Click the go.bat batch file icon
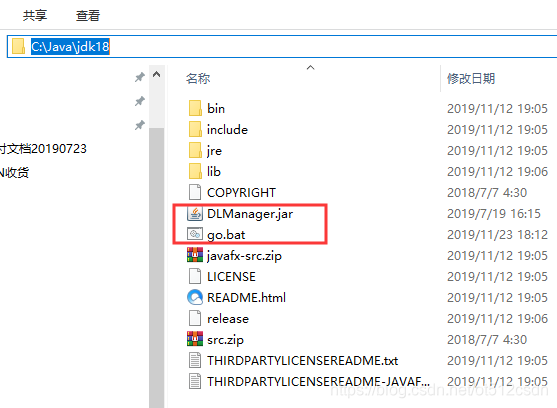This screenshot has width=557, height=408. coord(195,234)
